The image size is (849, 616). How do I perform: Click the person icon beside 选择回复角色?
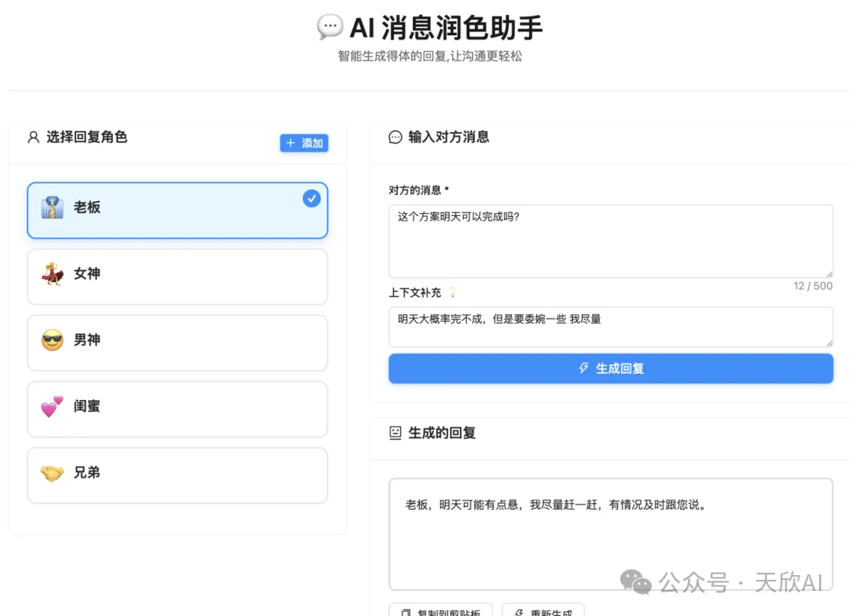32,137
